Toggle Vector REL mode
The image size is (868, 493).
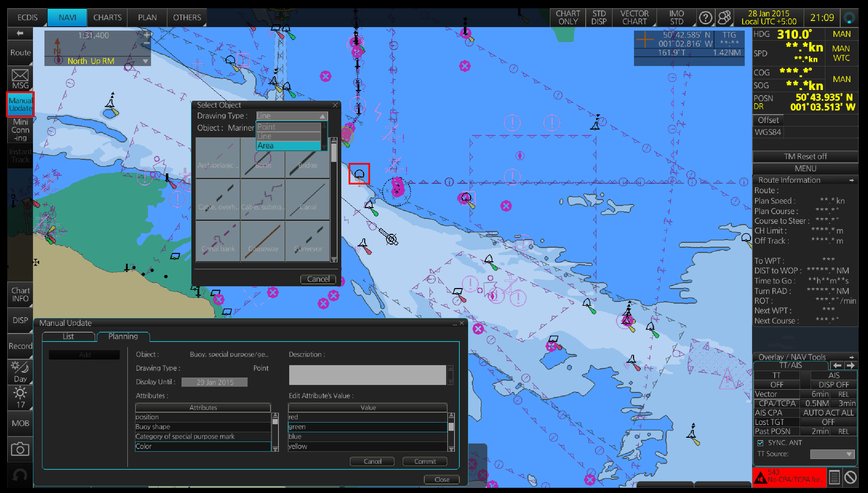843,394
